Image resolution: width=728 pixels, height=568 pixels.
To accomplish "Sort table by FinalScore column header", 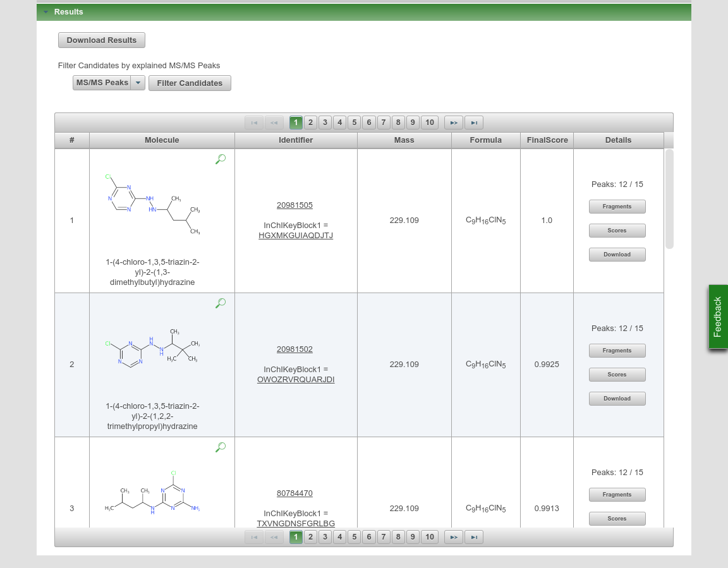I will pos(547,140).
